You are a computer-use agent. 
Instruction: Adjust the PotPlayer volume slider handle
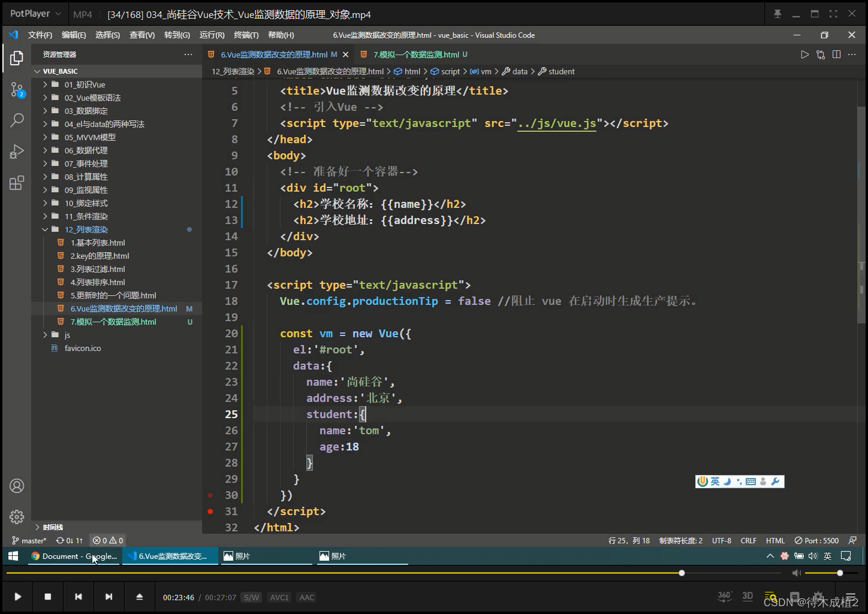[840, 573]
